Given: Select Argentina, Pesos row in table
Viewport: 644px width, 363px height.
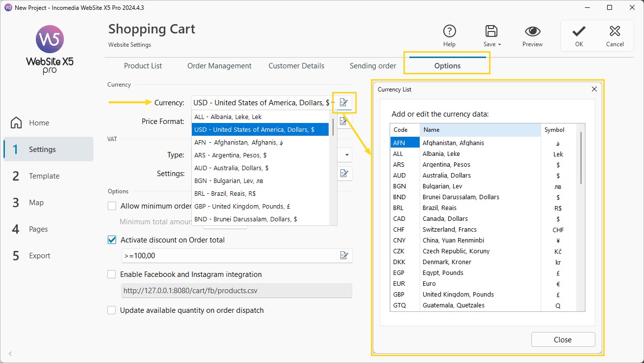Looking at the screenshot, I should click(484, 164).
